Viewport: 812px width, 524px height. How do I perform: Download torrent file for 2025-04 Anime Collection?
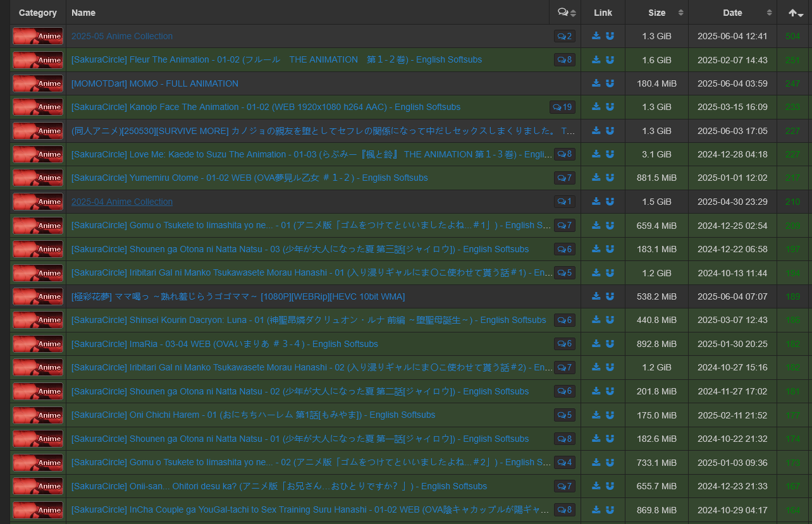point(596,202)
